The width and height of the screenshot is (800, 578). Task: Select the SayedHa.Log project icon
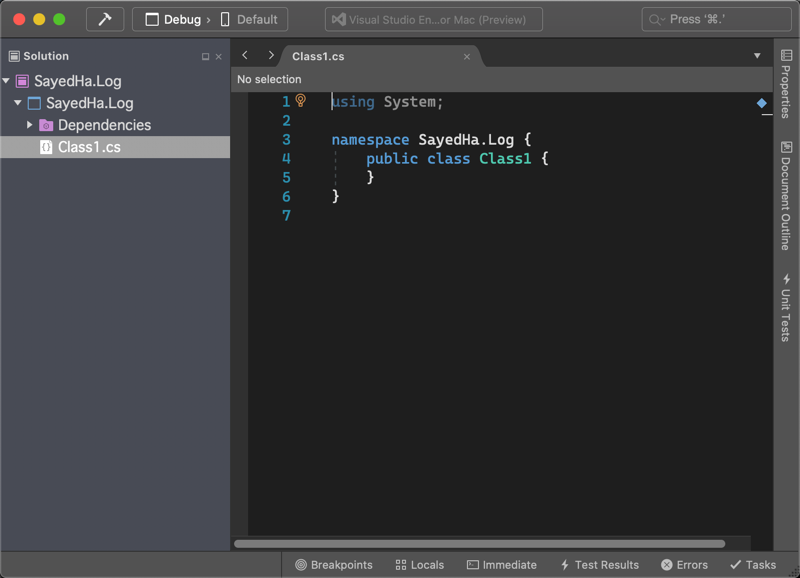(34, 103)
